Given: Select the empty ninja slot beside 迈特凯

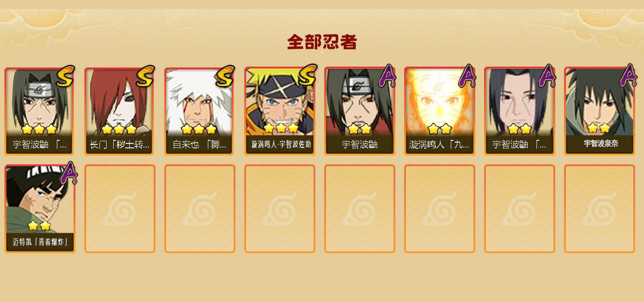Looking at the screenshot, I should (x=119, y=209).
